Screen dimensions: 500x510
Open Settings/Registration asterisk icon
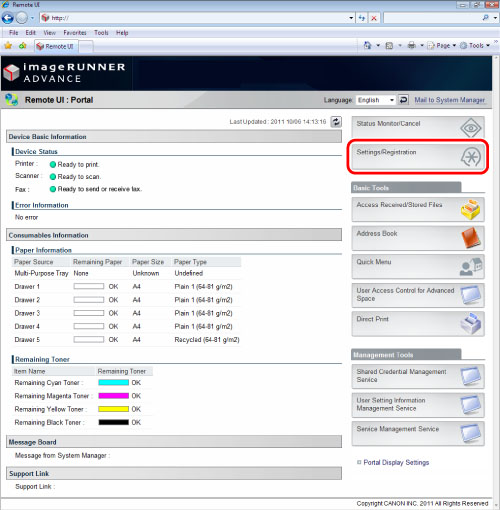pos(471,157)
